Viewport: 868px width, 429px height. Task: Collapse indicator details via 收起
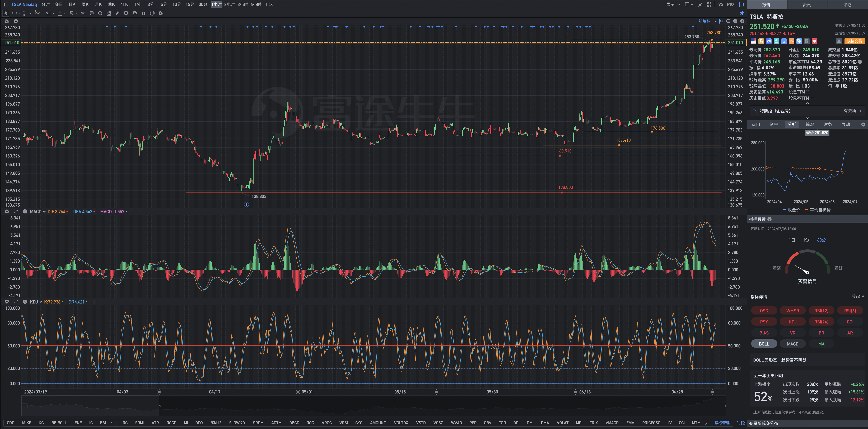pyautogui.click(x=858, y=296)
